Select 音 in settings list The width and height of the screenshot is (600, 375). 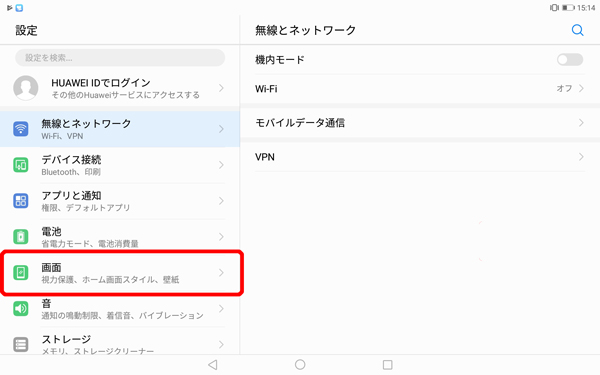pyautogui.click(x=120, y=308)
